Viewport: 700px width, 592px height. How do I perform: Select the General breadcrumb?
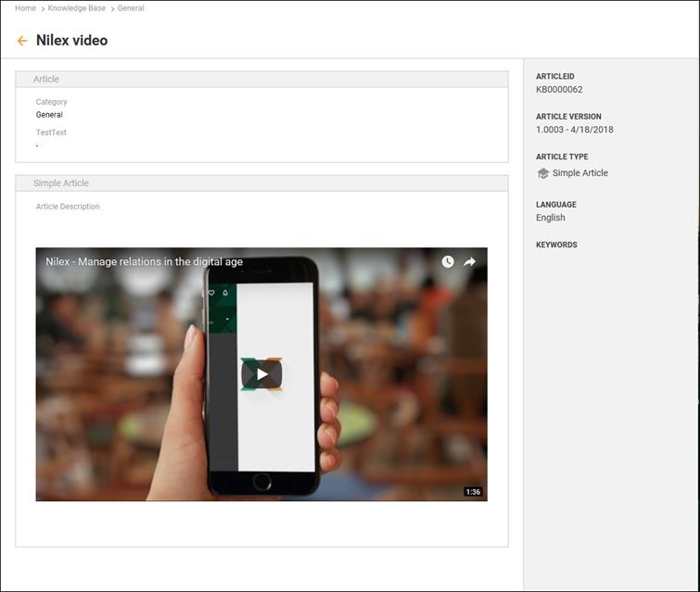click(131, 8)
